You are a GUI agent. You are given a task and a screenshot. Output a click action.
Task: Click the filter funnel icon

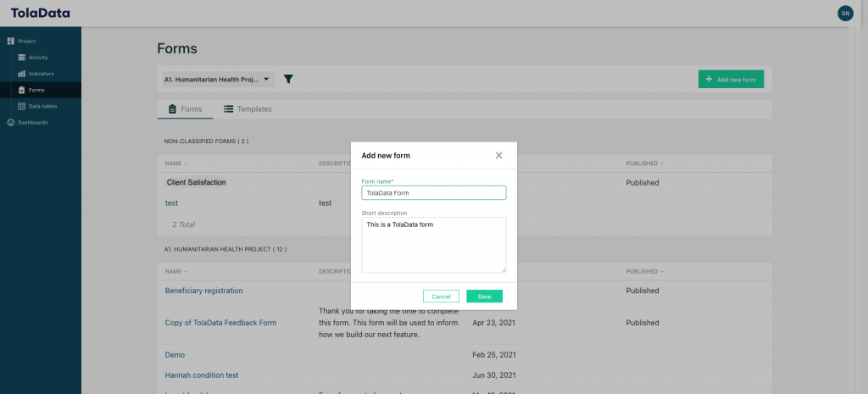(288, 79)
